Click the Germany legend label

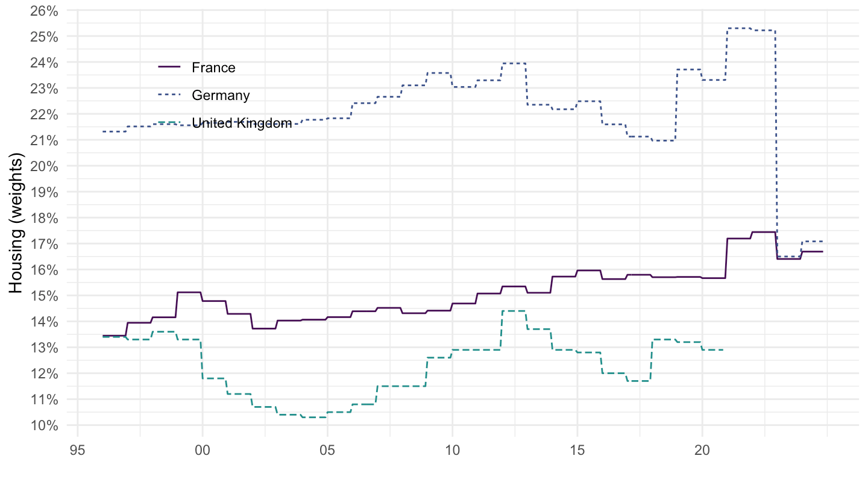pyautogui.click(x=221, y=95)
